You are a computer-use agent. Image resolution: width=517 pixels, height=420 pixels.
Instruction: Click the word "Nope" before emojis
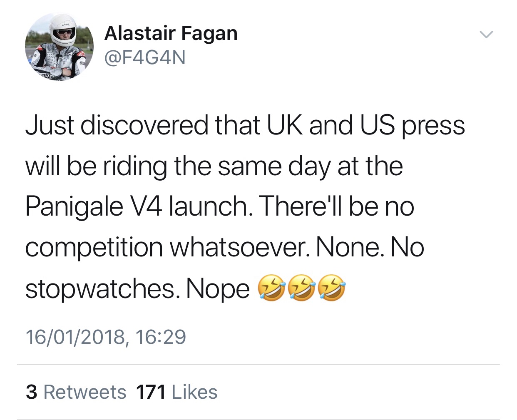218,288
